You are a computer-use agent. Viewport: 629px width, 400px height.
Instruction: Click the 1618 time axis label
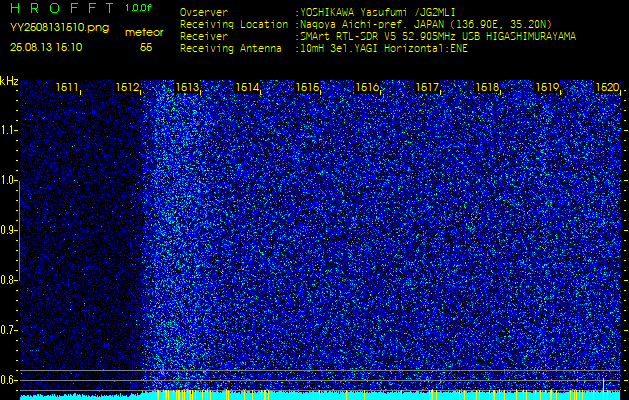tap(487, 87)
